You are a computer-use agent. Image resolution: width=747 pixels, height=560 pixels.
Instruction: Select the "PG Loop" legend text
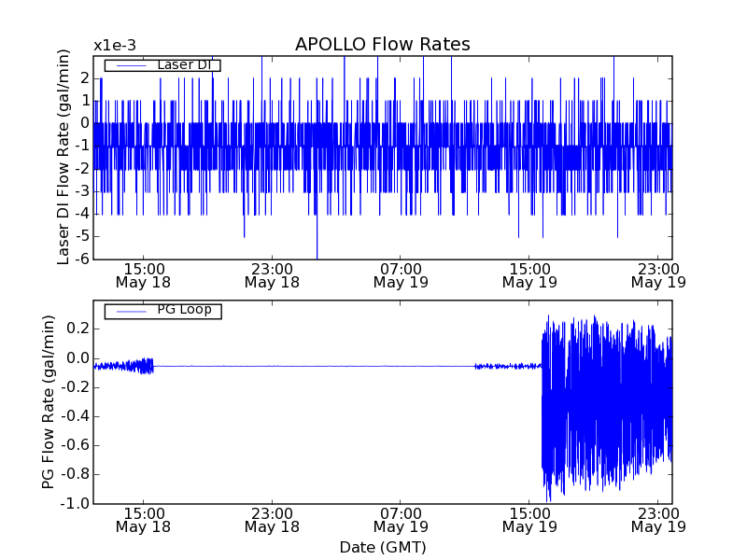184,310
